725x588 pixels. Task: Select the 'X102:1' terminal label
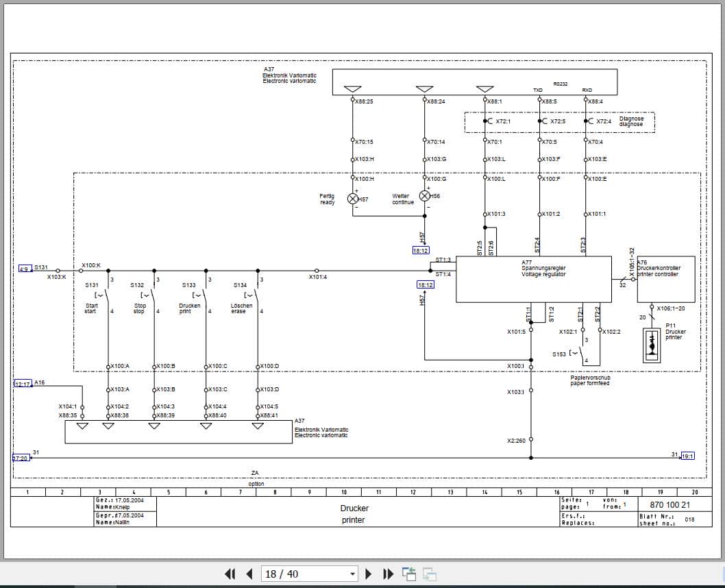click(568, 332)
